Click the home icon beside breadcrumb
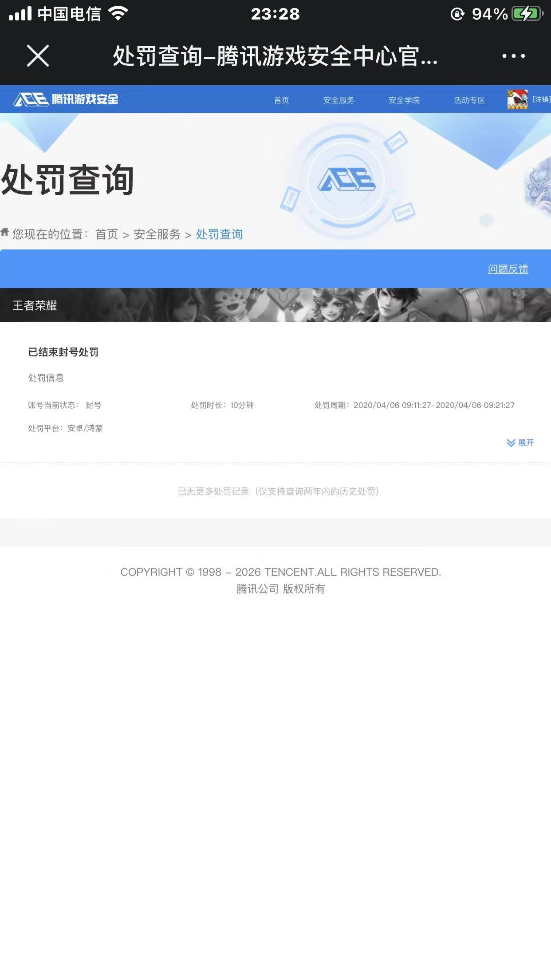This screenshot has width=551, height=980. click(x=5, y=232)
